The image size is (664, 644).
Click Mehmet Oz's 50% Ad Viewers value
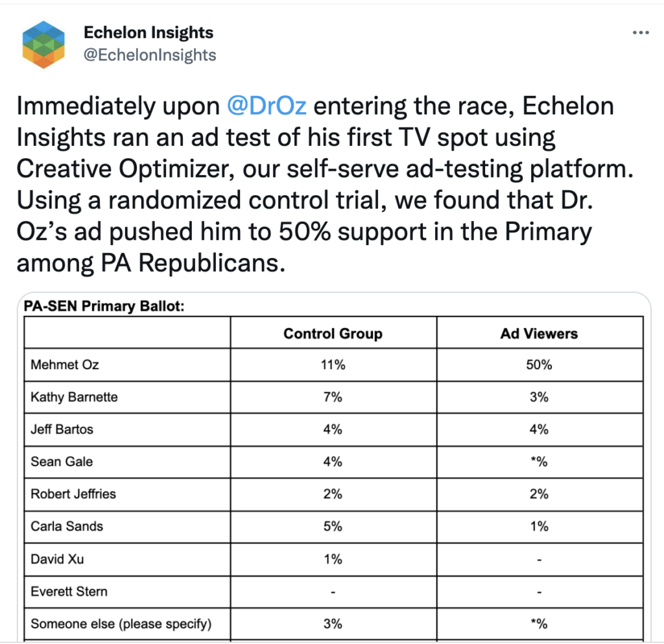point(539,365)
